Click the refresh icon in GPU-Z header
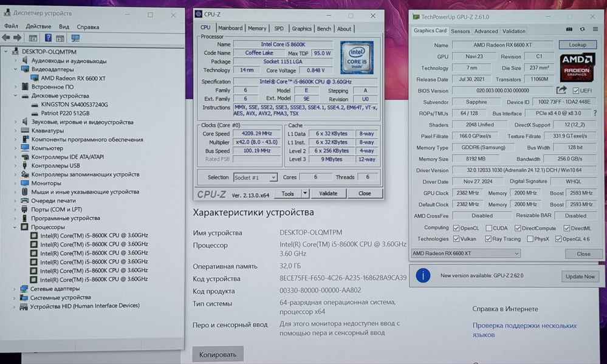 point(582,29)
